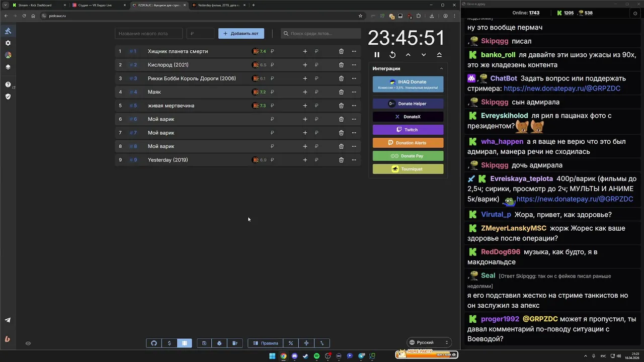Open the Правила rules button
The height and width of the screenshot is (362, 644).
point(266,343)
